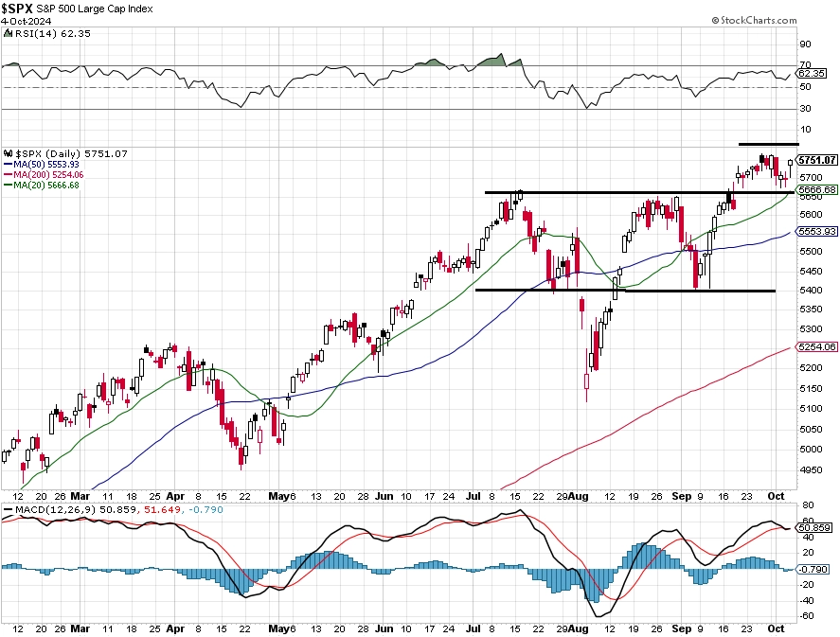The height and width of the screenshot is (637, 840).
Task: Click the -0.790 value tag on MACD axis
Action: tap(813, 570)
